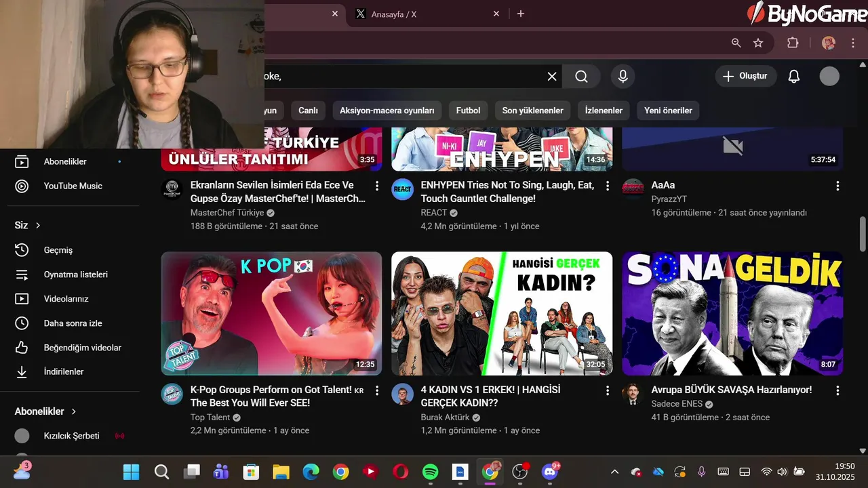Open the YouTube account avatar menu

tap(829, 76)
